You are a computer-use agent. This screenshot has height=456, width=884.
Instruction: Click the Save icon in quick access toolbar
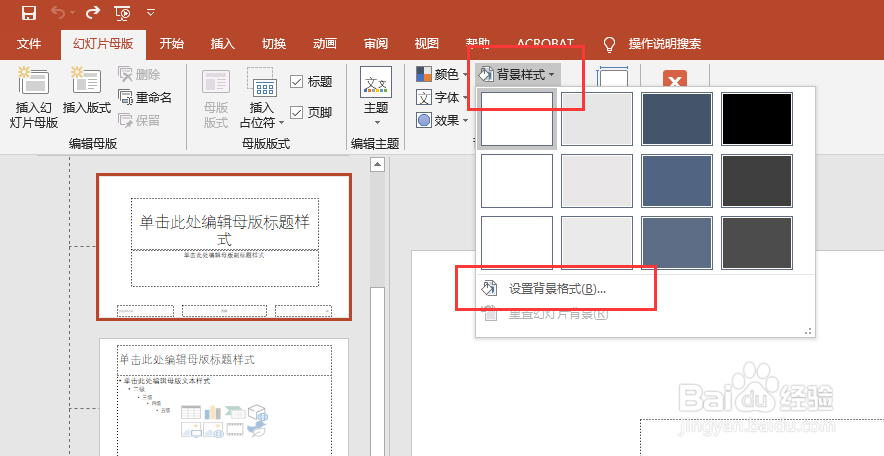[28, 12]
